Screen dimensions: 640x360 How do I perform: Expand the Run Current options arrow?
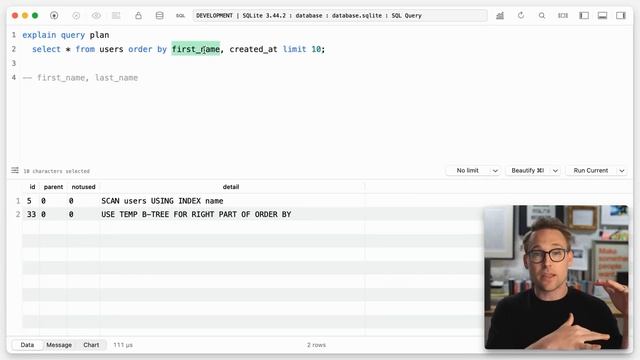622,171
